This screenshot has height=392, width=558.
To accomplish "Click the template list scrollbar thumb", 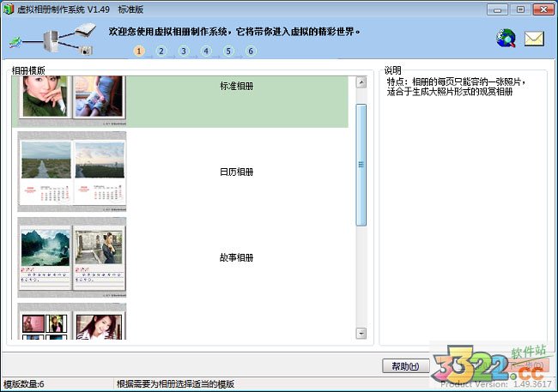I will tap(361, 165).
